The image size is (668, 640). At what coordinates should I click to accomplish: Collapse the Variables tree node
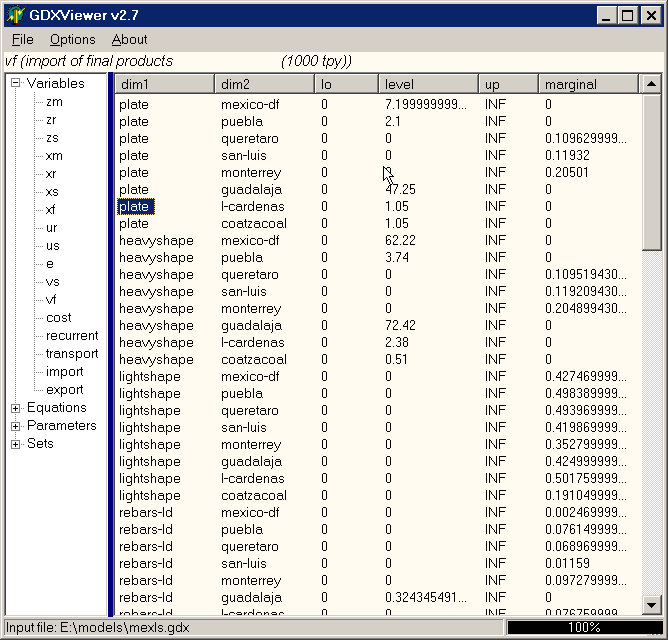(16, 84)
